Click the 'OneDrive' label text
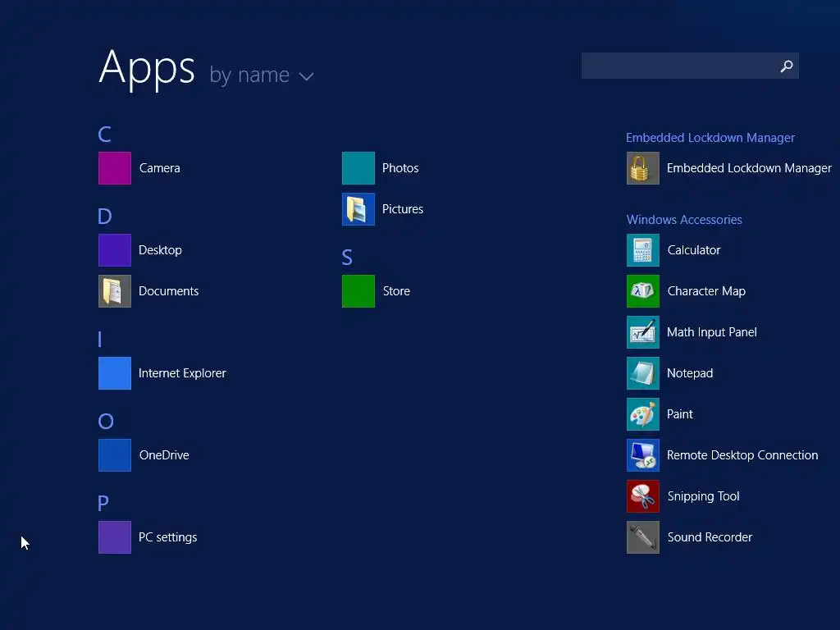Screen dimensions: 840x630 pyautogui.click(x=164, y=455)
